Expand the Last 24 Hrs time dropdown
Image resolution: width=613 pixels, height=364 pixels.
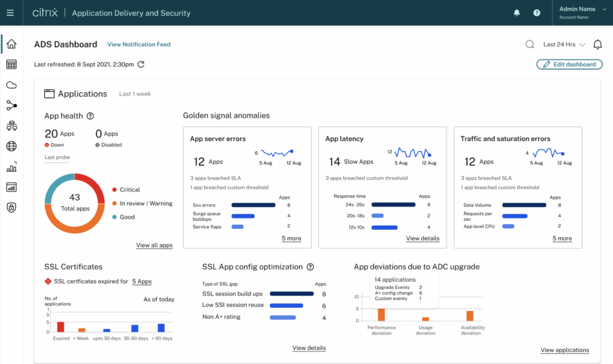click(564, 44)
